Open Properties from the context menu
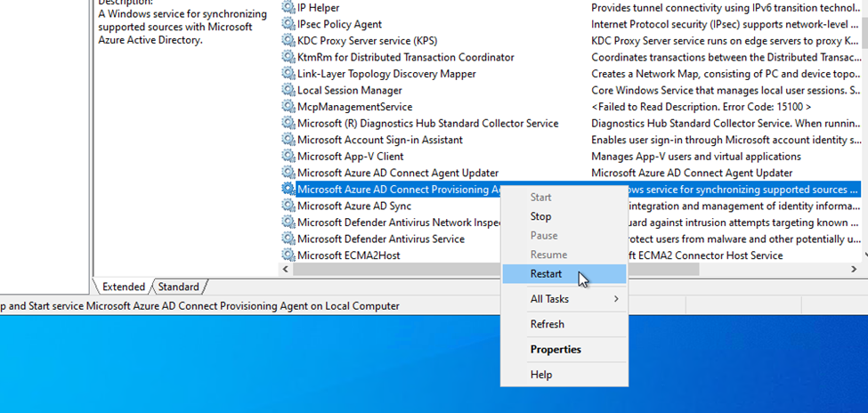This screenshot has width=868, height=413. tap(564, 349)
